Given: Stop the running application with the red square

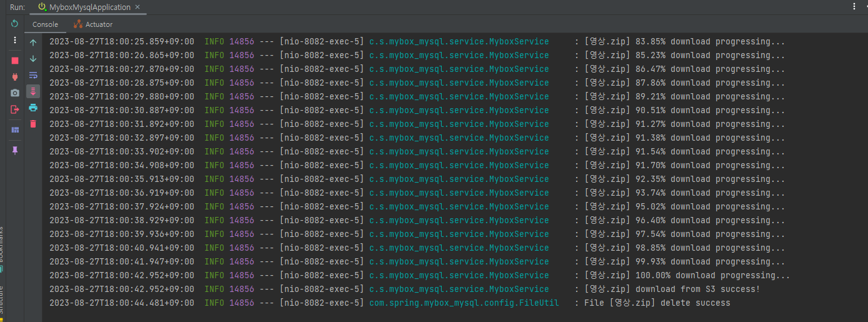Looking at the screenshot, I should tap(15, 61).
